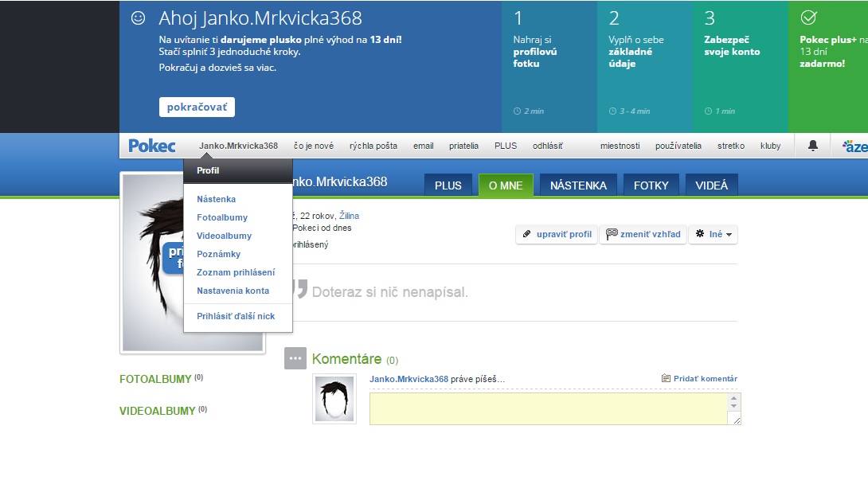Switch to the FOTKY tab
Viewport: 868px width, 492px height.
pyautogui.click(x=651, y=185)
